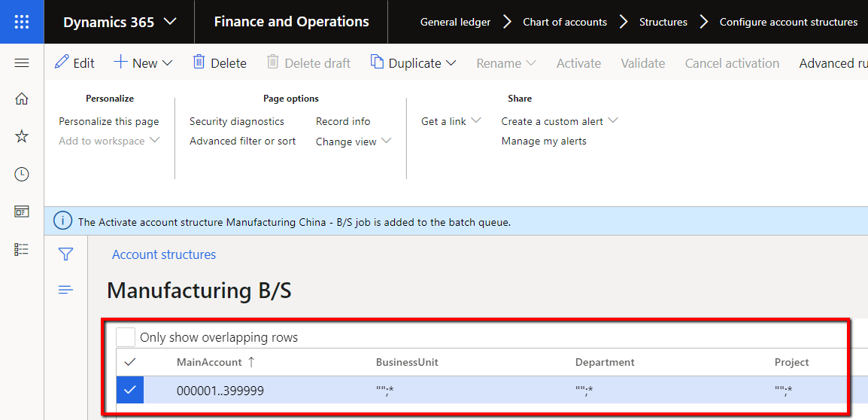Go to General ledger breadcrumb
Viewport: 868px width, 420px height.
point(455,22)
